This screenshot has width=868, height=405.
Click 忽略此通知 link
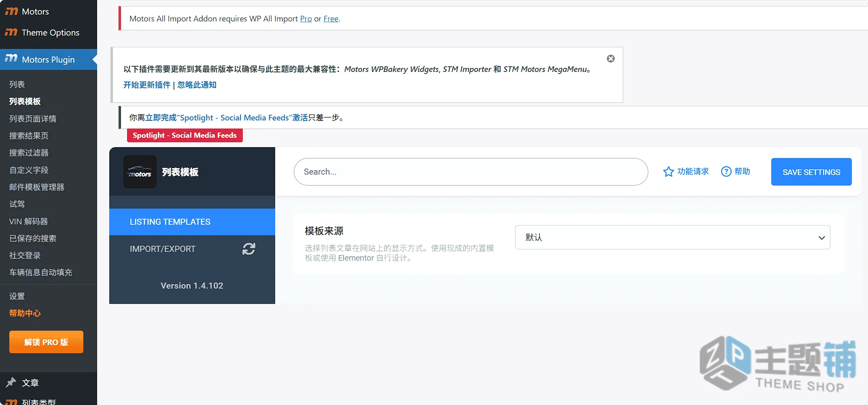click(x=197, y=85)
